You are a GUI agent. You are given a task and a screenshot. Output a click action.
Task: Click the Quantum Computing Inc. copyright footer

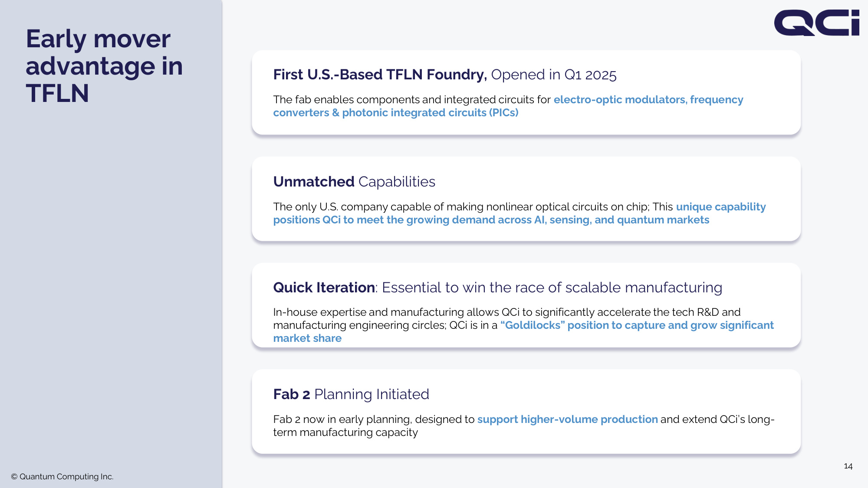pos(62,477)
